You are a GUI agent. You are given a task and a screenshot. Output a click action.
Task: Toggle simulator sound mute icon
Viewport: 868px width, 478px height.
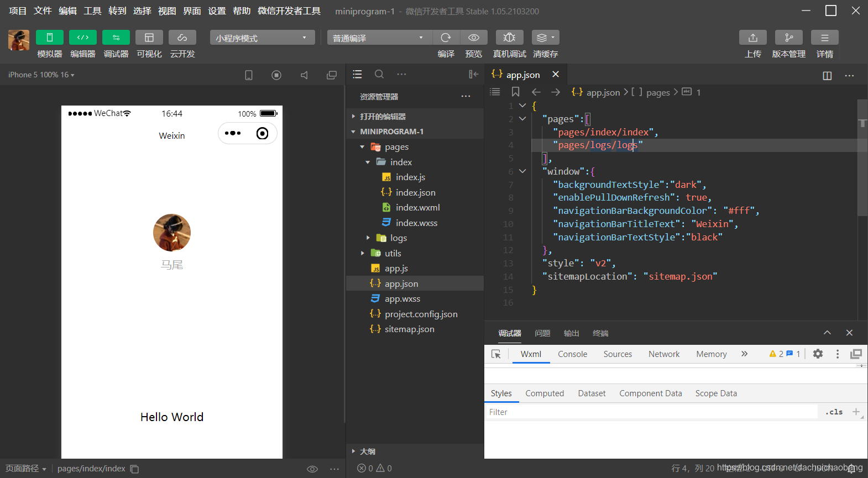(304, 75)
